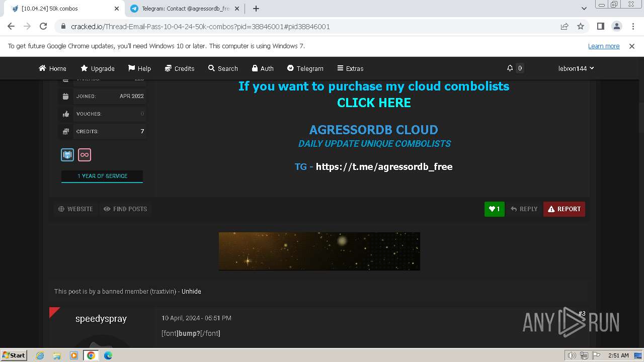Close the 50k combos tab
The image size is (644, 362).
117,9
